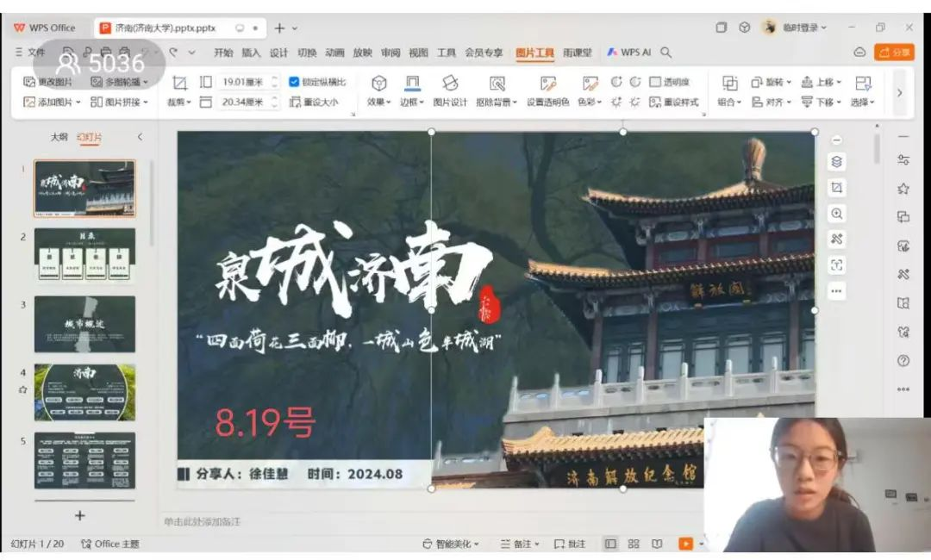Screen dimensions: 931x560
Task: Click the 重设大小 reset size tool
Action: [314, 102]
